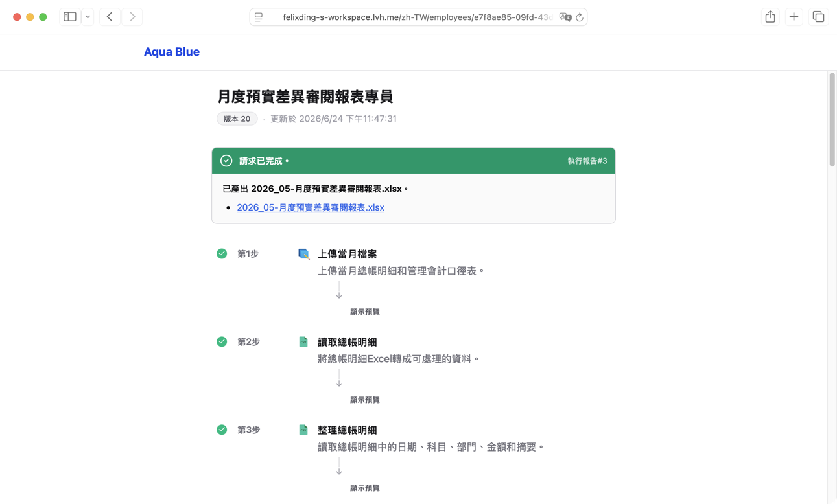The width and height of the screenshot is (837, 504).
Task: Click the 已產出 result summary text
Action: 316,189
